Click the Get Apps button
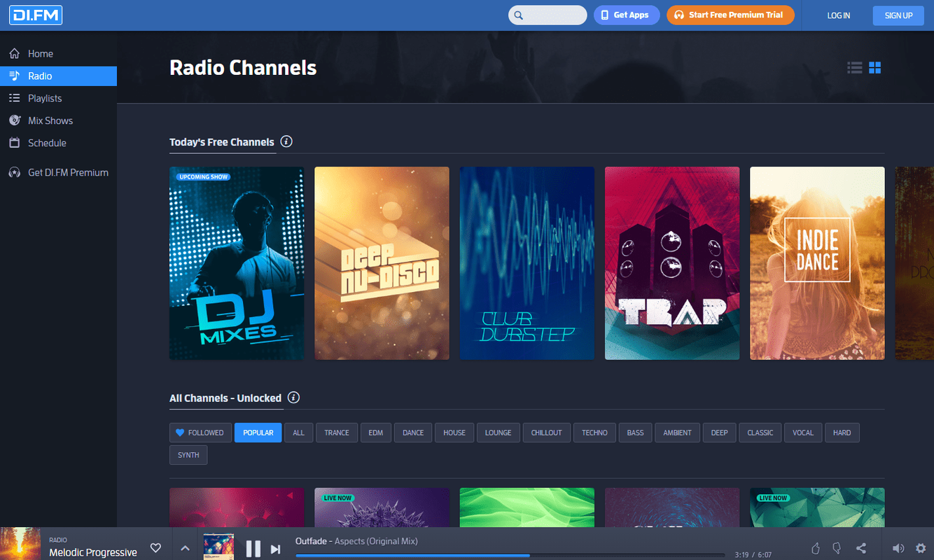 pos(627,15)
